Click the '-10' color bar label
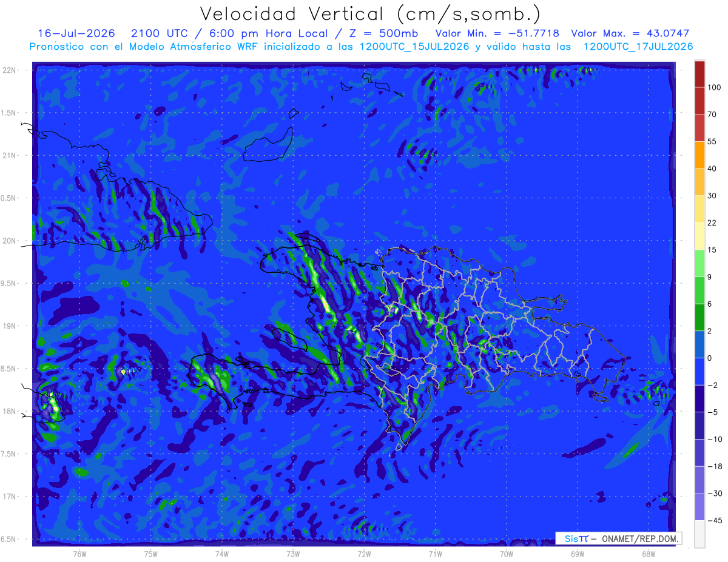The image size is (728, 562). click(714, 439)
